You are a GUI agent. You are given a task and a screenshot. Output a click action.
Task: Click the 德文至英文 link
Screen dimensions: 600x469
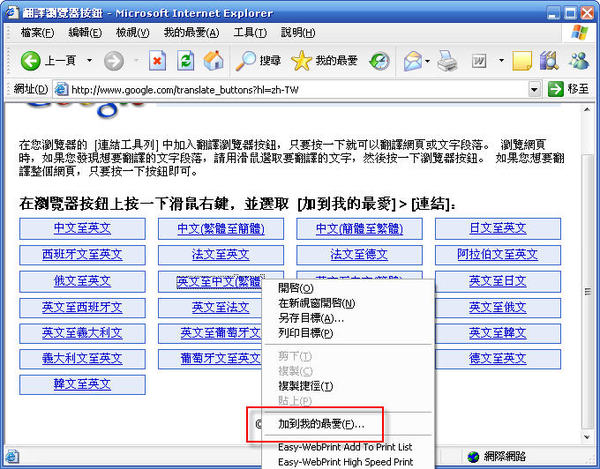coord(498,358)
